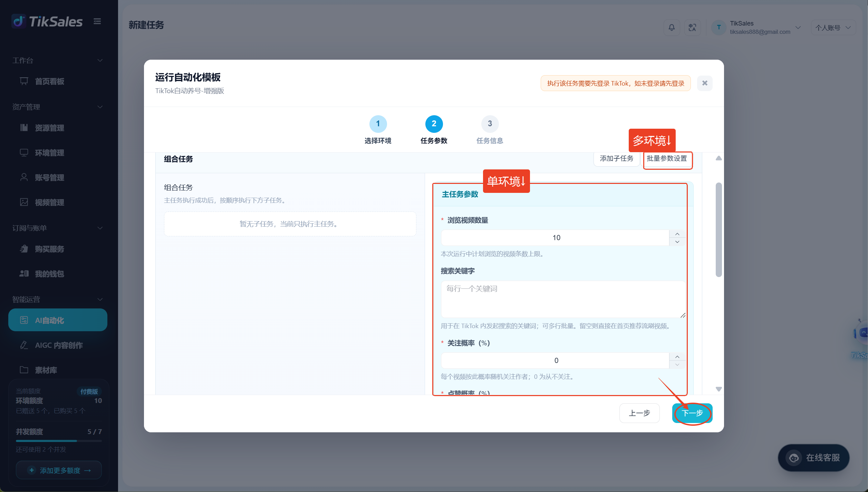Screen dimensions: 868x492
Task: Click the modal's vertical scrollbar thumb
Action: click(719, 229)
